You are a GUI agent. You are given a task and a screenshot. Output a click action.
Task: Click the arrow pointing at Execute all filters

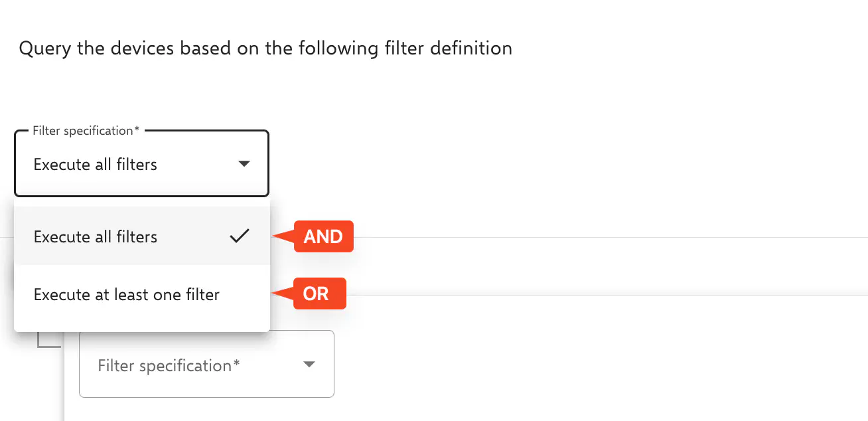point(284,236)
